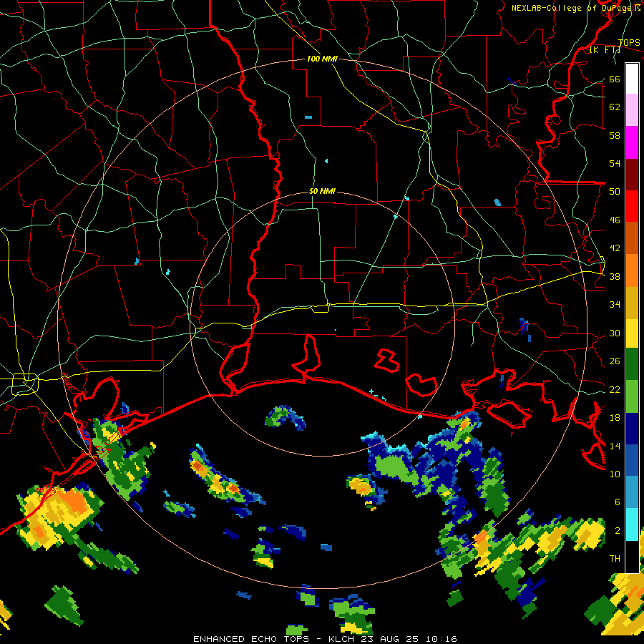Click the cyan swatch in the color scale
The image size is (644, 644).
point(632,525)
